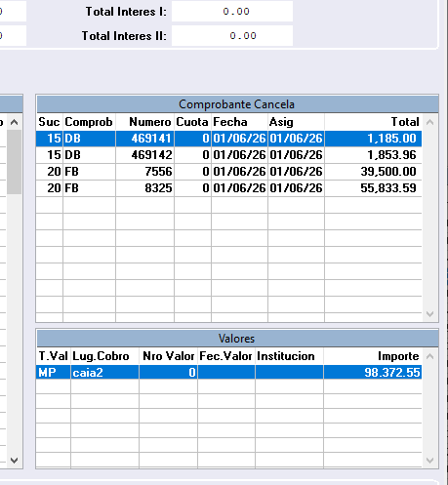This screenshot has width=448, height=485.
Task: Click Nro Valor 0 in MP row
Action: [168, 372]
